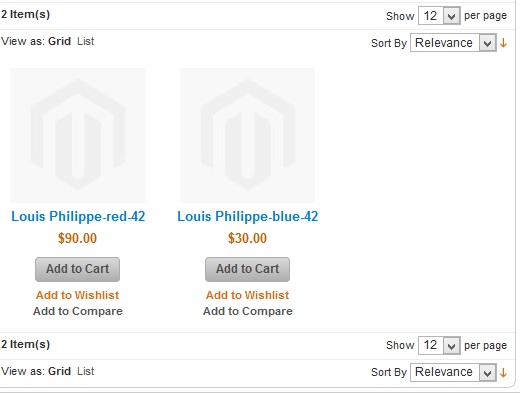Switch to List view at top

pyautogui.click(x=86, y=41)
